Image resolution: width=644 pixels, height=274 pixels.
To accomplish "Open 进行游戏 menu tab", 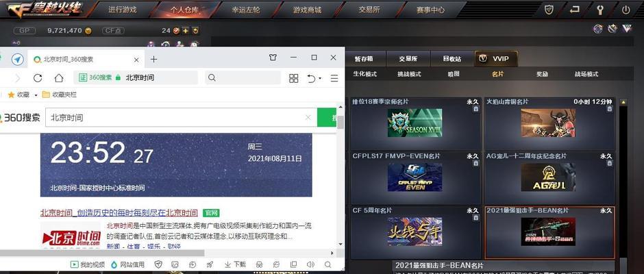I will click(123, 10).
